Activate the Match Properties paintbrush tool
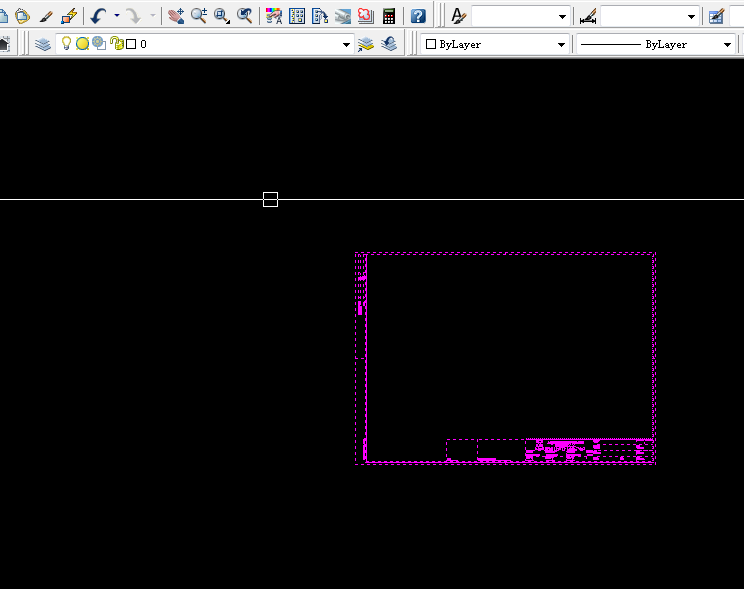744x589 pixels. coord(46,17)
